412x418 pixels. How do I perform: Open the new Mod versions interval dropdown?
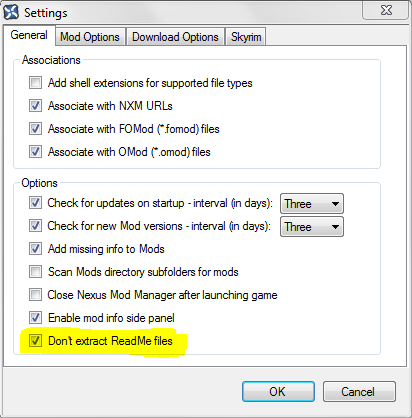pos(312,227)
